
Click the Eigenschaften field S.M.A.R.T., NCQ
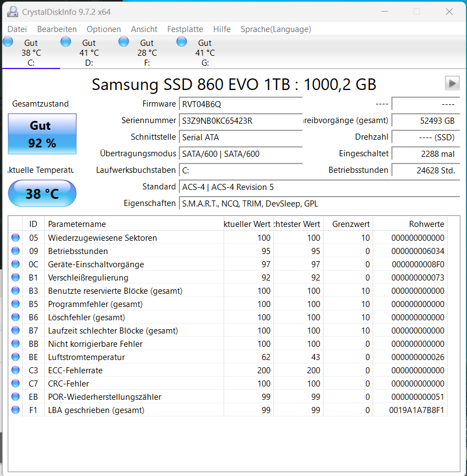[x=320, y=203]
